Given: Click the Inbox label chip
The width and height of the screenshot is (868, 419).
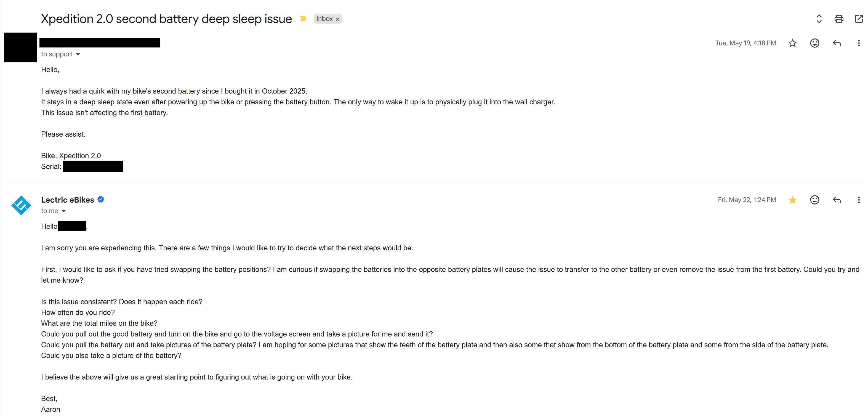Looking at the screenshot, I should pos(324,19).
